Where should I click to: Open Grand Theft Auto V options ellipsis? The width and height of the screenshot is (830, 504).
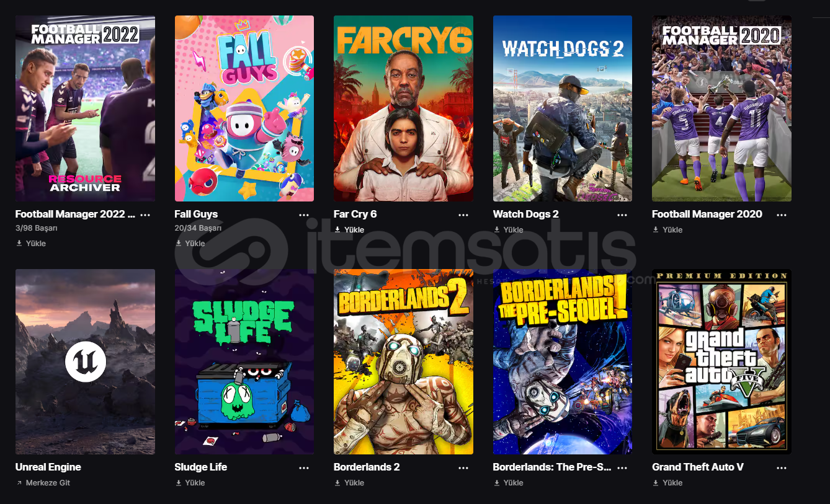(782, 467)
